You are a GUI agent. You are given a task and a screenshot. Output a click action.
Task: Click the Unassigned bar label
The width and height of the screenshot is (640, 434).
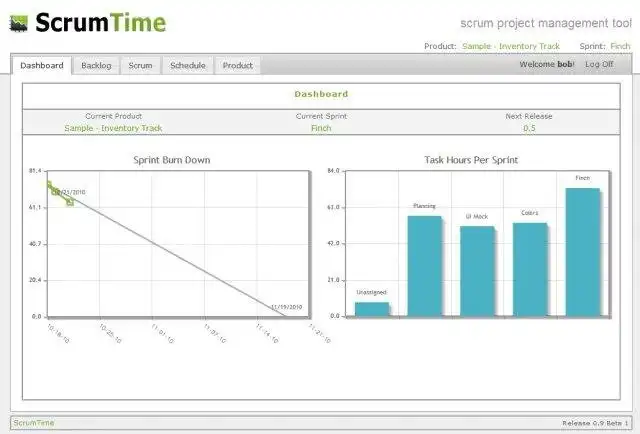pos(371,292)
